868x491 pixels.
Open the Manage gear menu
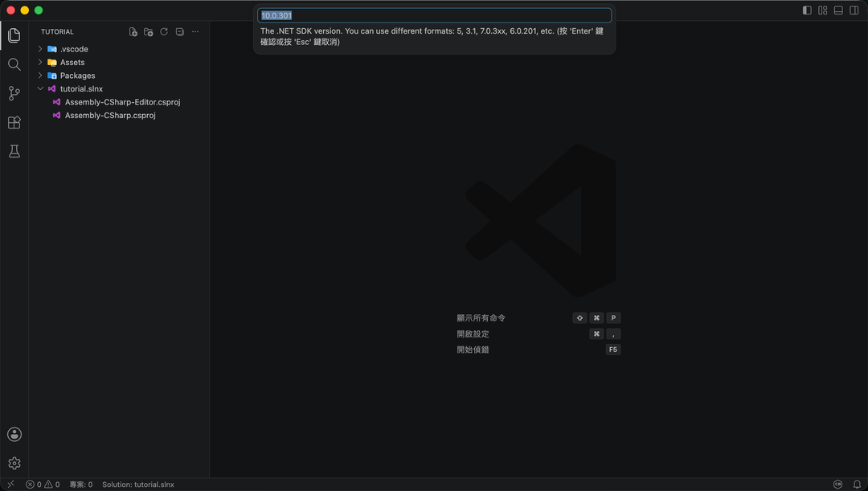point(14,464)
